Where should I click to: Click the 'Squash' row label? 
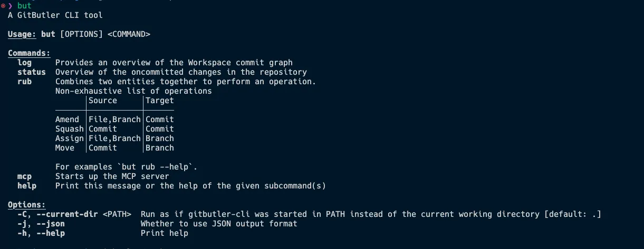click(70, 129)
